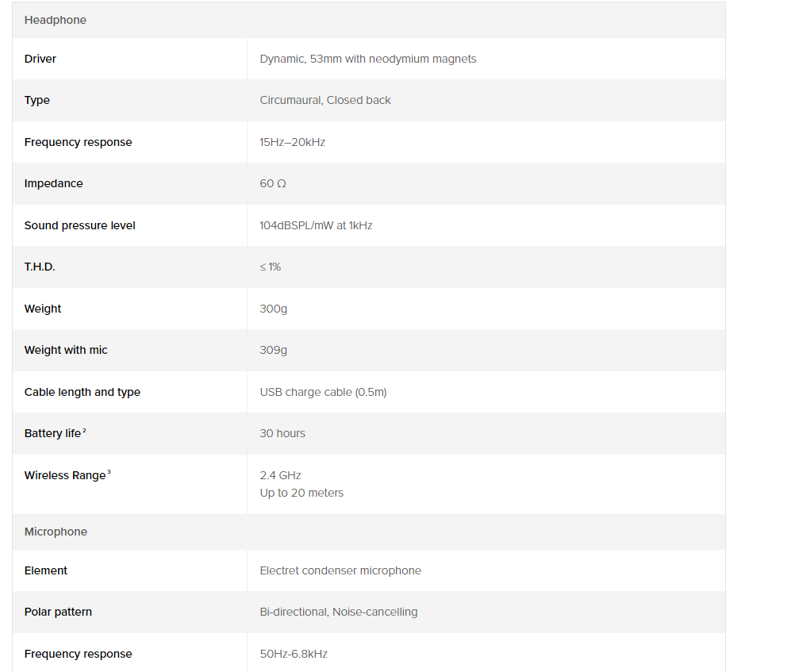Click the "Up to 20 meters" text
The height and width of the screenshot is (672, 795).
tap(301, 493)
